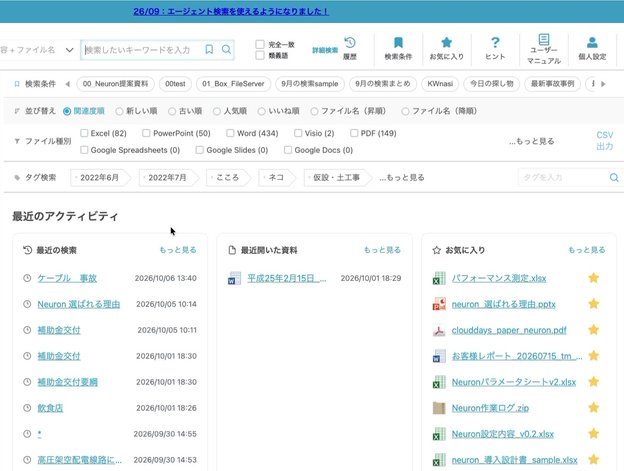
Task: Expand more tags (...もっと見る)
Action: pyautogui.click(x=402, y=177)
